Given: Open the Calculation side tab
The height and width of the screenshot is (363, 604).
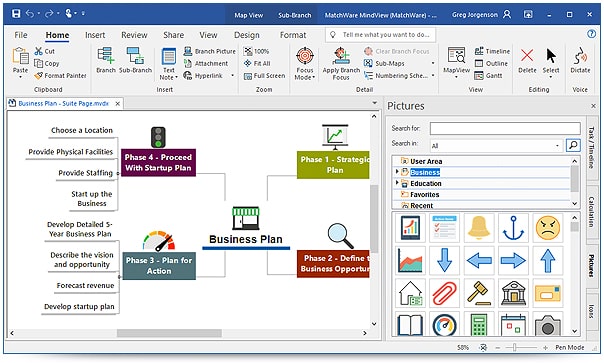Looking at the screenshot, I should pos(591,211).
